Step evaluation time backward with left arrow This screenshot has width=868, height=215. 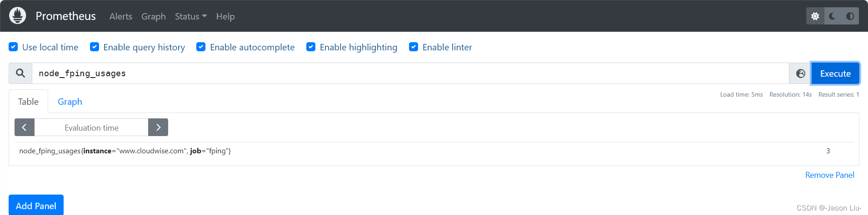(x=25, y=127)
